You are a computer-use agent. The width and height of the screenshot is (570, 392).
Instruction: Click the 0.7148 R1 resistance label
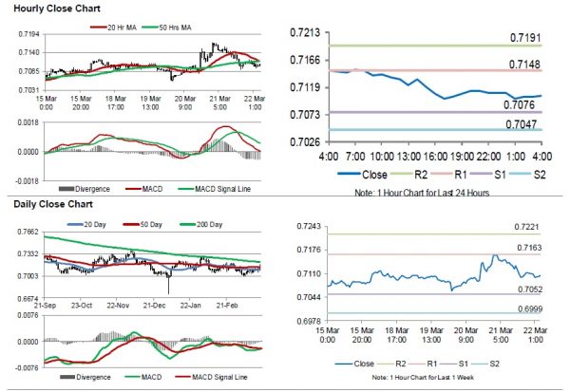(523, 65)
